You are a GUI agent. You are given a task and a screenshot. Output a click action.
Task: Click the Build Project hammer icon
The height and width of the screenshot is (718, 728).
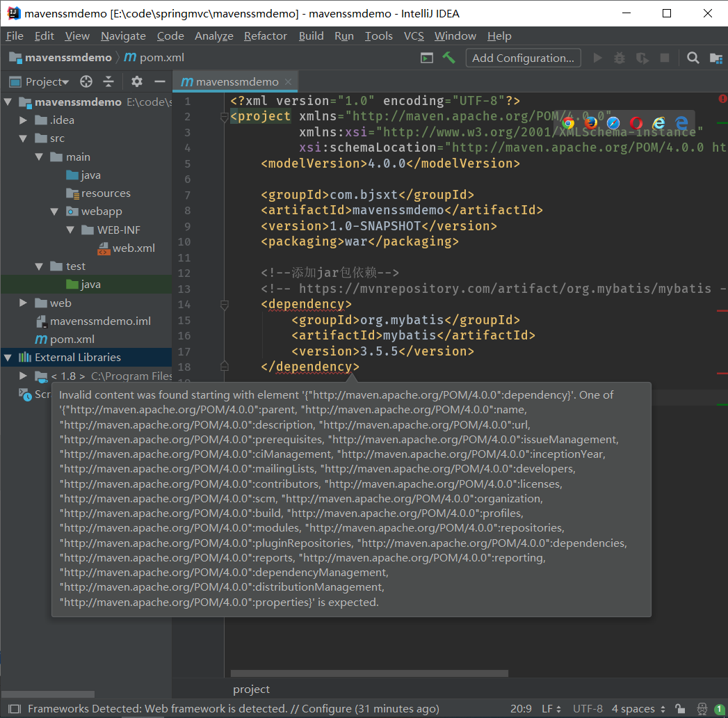(448, 58)
